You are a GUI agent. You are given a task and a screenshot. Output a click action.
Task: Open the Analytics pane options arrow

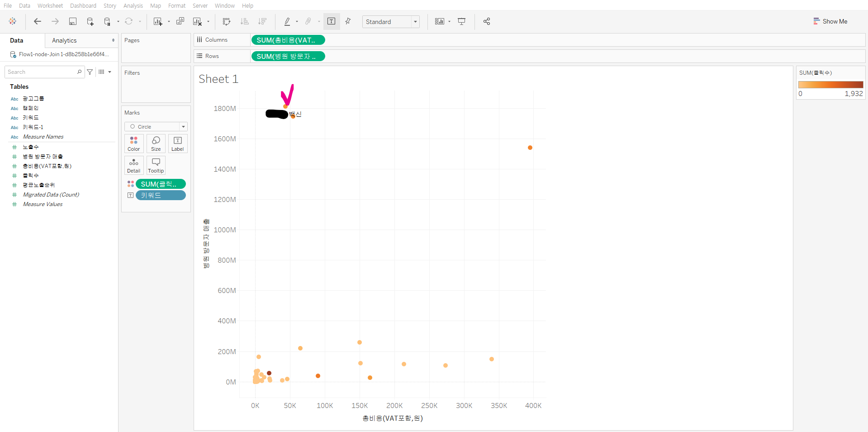(113, 40)
